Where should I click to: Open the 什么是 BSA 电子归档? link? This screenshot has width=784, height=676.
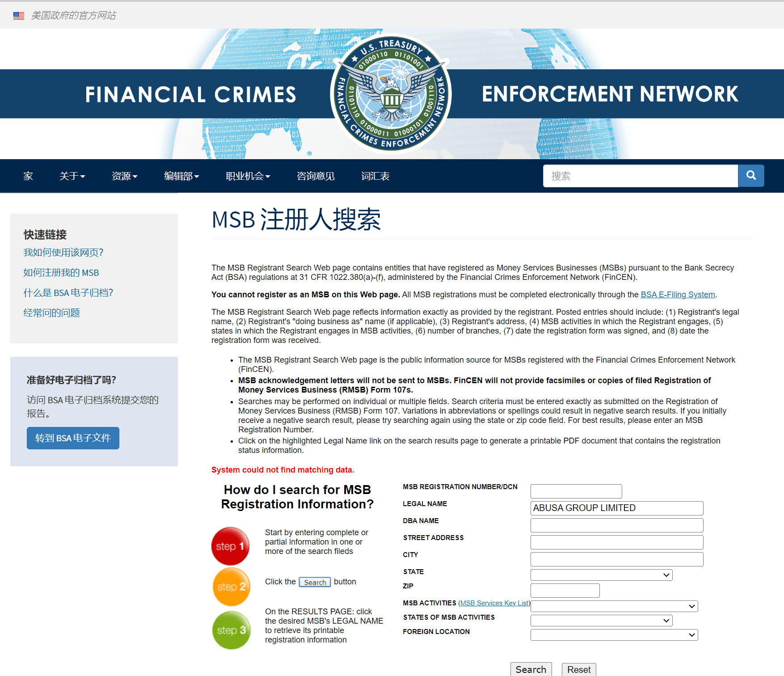coord(68,293)
